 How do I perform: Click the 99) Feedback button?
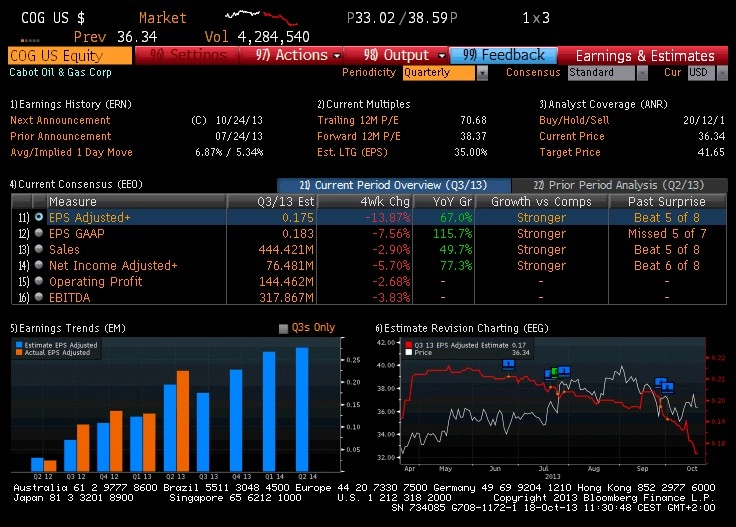503,55
